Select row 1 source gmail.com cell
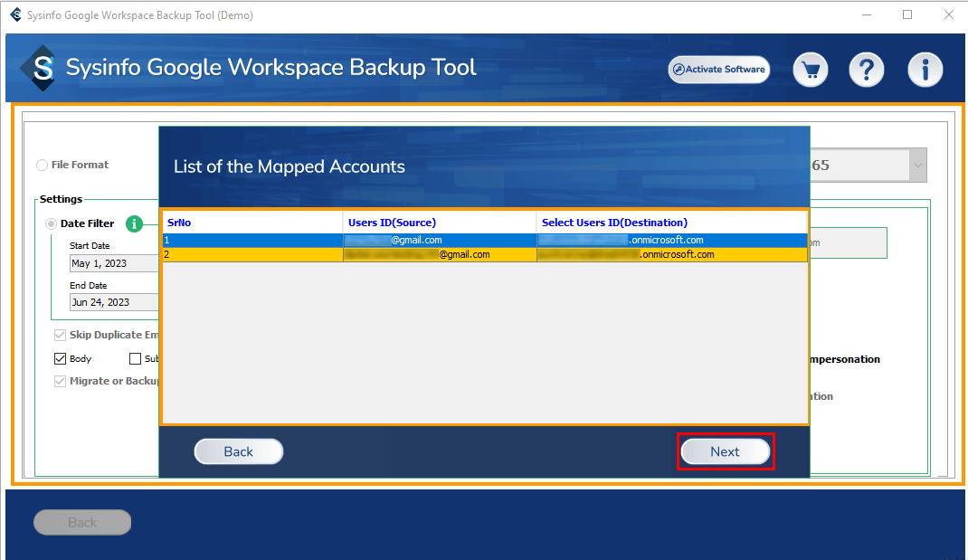 (x=440, y=240)
